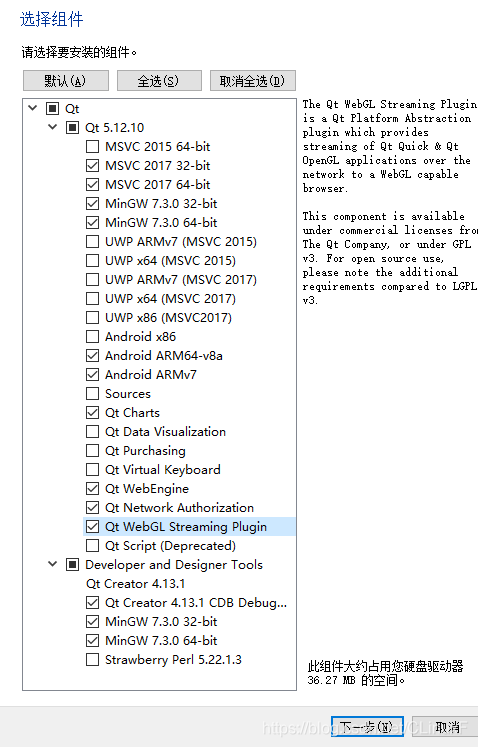Uncheck MinGW 7.3.0 64-bit under Qt 5.12.10
Screen dimensions: 478x747
point(92,222)
